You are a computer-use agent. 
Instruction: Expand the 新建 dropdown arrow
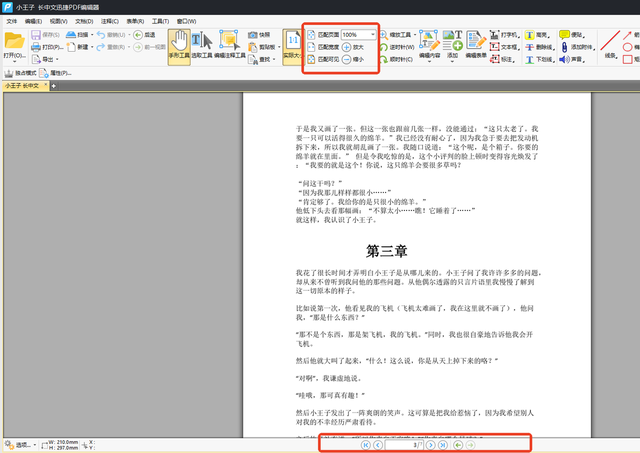point(92,47)
